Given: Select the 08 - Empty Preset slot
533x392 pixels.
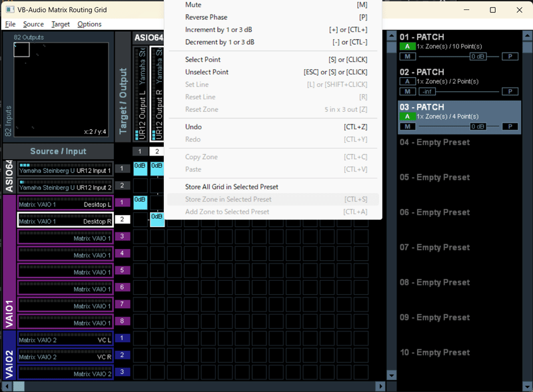Looking at the screenshot, I should click(435, 282).
